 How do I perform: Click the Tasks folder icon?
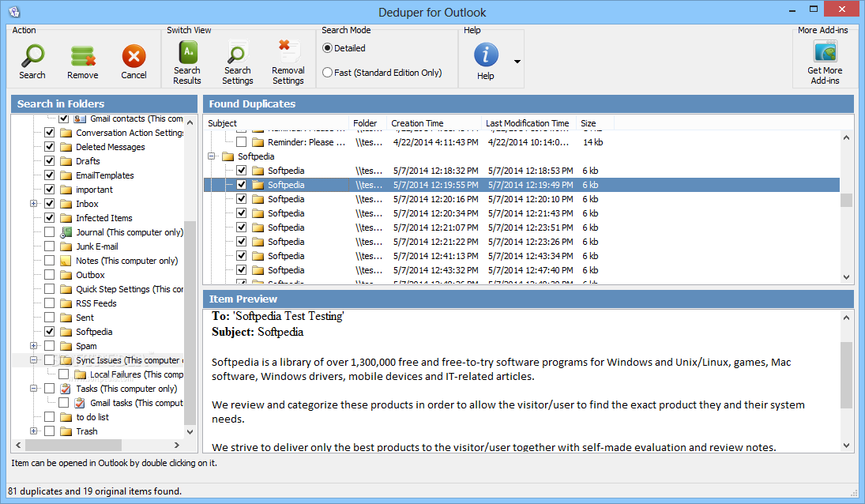point(66,389)
